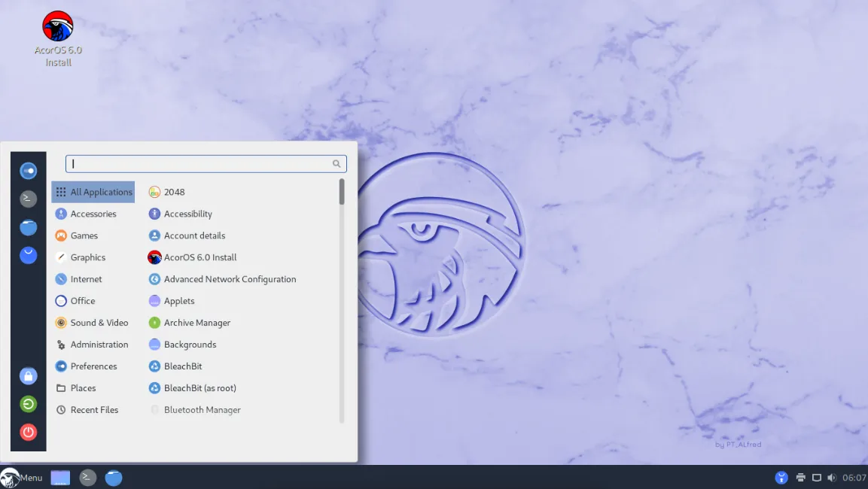Shut down using the red power icon
Viewport: 868px width, 489px height.
pyautogui.click(x=29, y=432)
